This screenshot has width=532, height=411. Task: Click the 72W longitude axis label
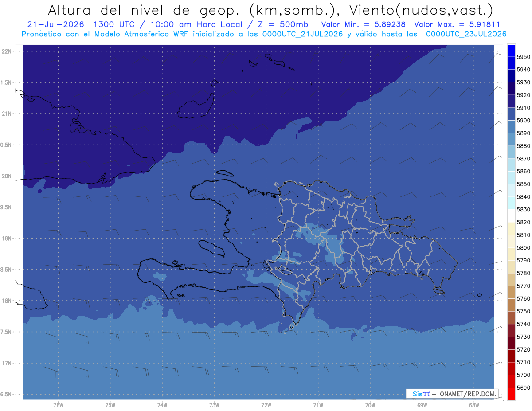click(266, 405)
